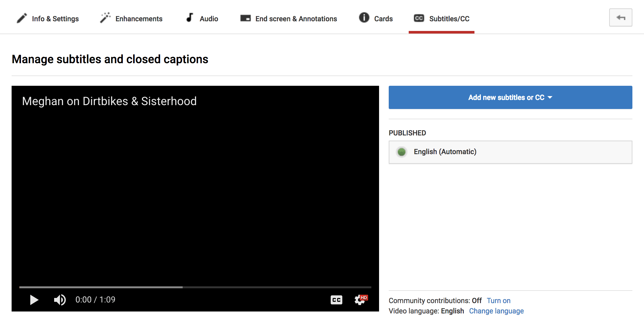The image size is (644, 336).
Task: Open the English (Automatic) published subtitle track
Action: pyautogui.click(x=445, y=152)
